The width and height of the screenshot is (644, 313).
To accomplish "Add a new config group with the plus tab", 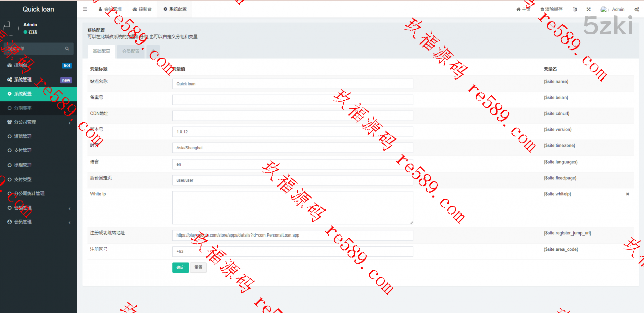I will pyautogui.click(x=153, y=51).
